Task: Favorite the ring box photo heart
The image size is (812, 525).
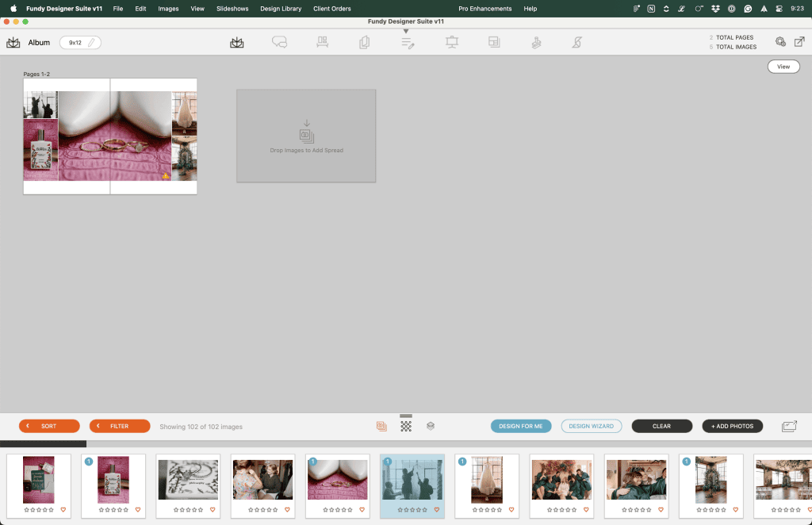Action: (x=213, y=509)
